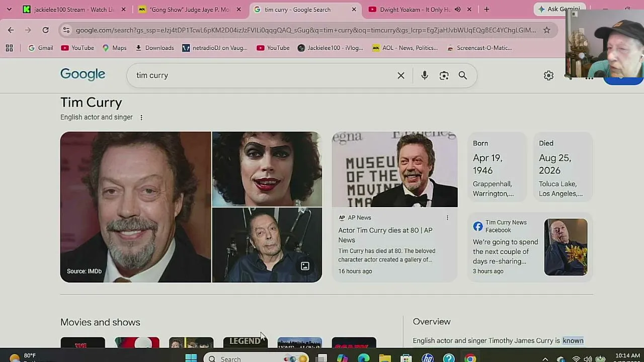View all images via the gallery icon
644x362 pixels.
(x=305, y=266)
